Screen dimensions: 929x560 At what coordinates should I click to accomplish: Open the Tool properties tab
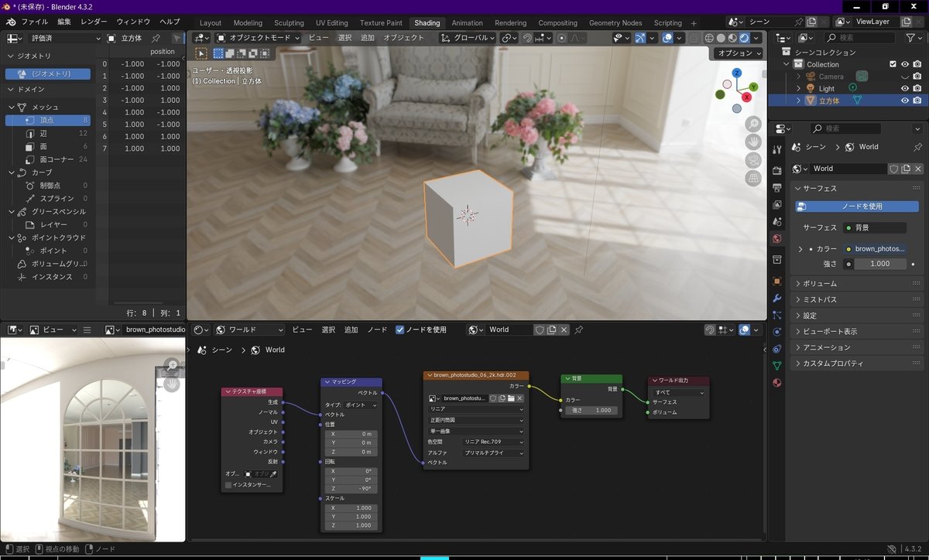(x=777, y=149)
